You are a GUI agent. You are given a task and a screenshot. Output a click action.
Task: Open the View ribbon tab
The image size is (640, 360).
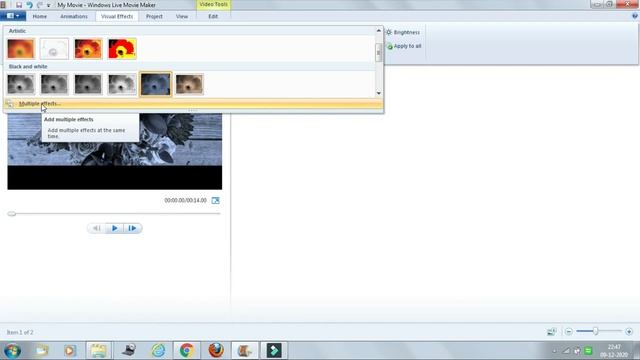(x=182, y=16)
